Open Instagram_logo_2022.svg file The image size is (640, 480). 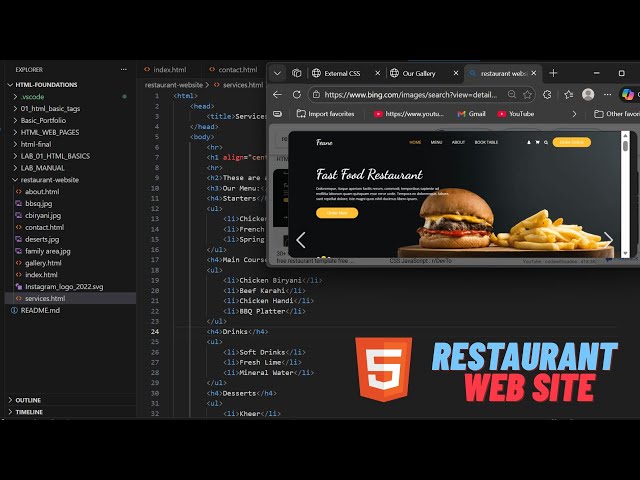(64, 287)
